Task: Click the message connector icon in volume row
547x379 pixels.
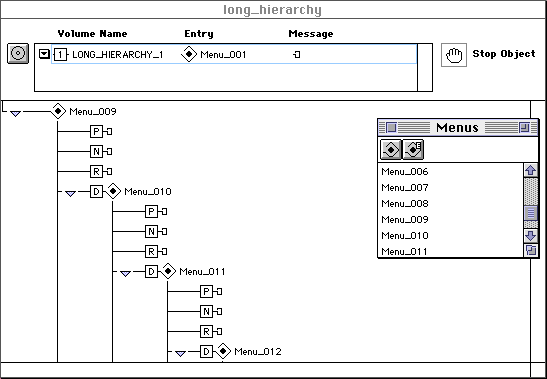Action: click(x=297, y=54)
